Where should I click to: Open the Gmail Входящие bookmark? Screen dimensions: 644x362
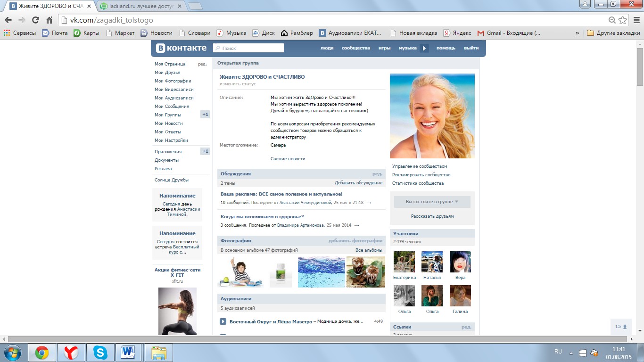(x=509, y=33)
